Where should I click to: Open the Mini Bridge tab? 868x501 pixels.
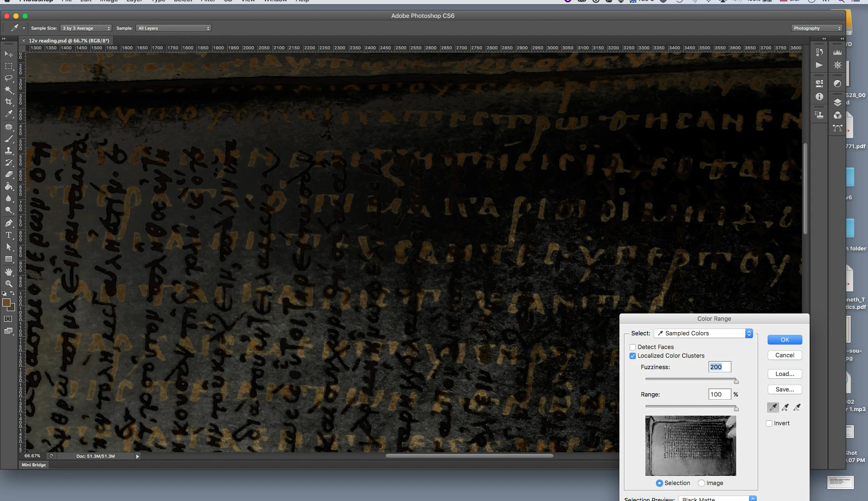(34, 465)
